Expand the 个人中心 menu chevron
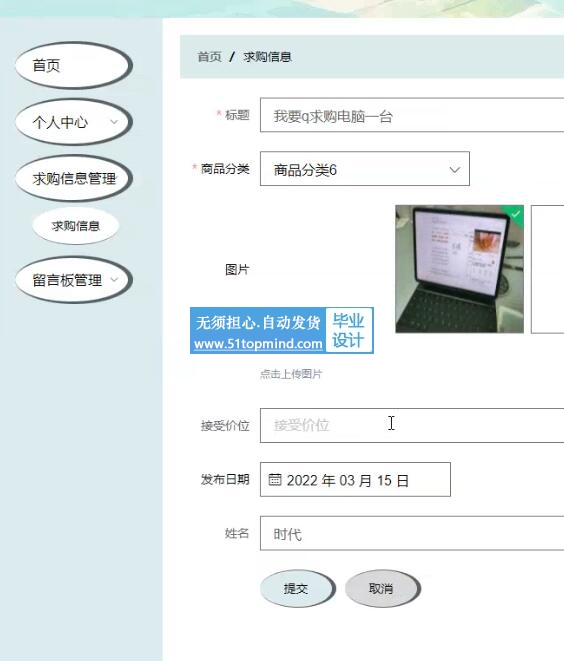 (114, 122)
